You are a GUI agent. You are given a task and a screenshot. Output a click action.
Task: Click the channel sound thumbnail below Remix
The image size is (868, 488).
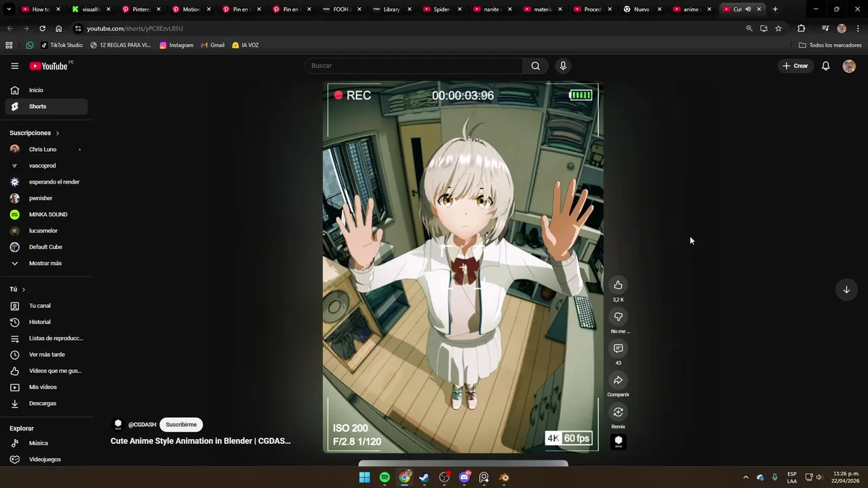click(618, 441)
